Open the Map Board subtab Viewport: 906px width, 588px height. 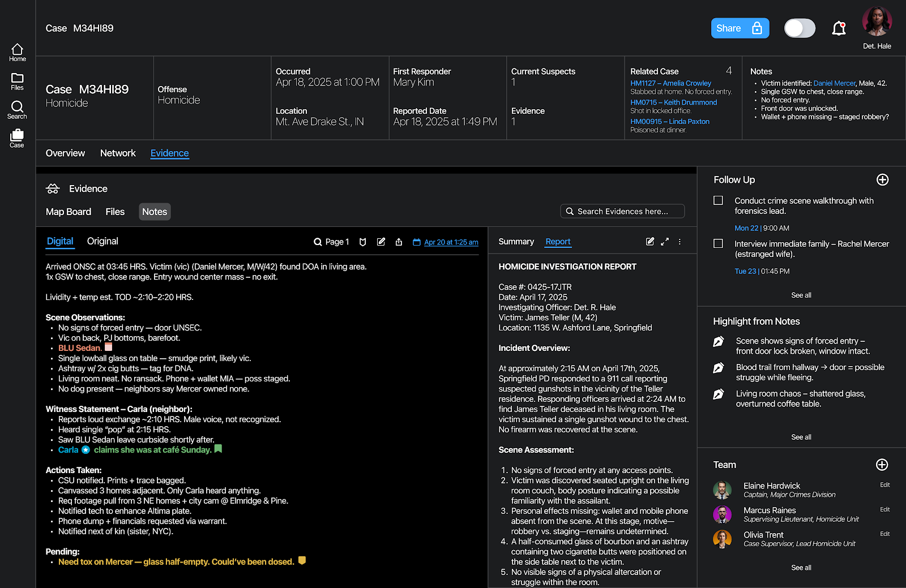[x=69, y=212]
